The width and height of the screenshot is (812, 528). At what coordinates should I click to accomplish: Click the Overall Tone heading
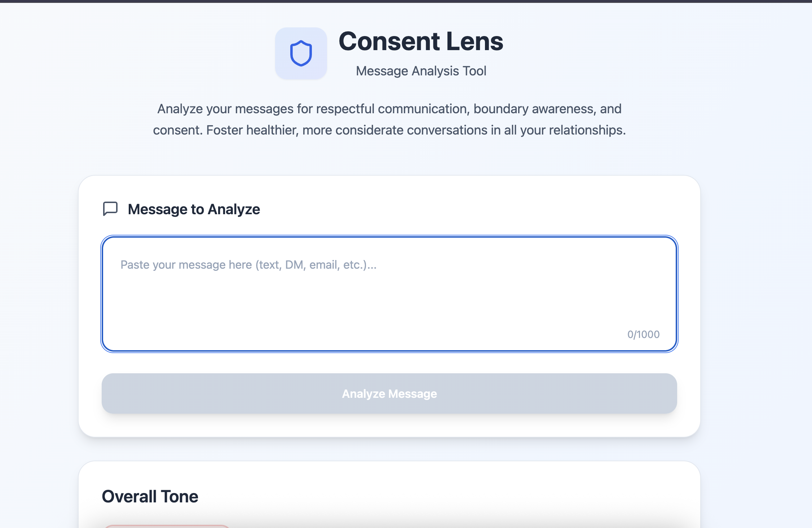tap(150, 497)
